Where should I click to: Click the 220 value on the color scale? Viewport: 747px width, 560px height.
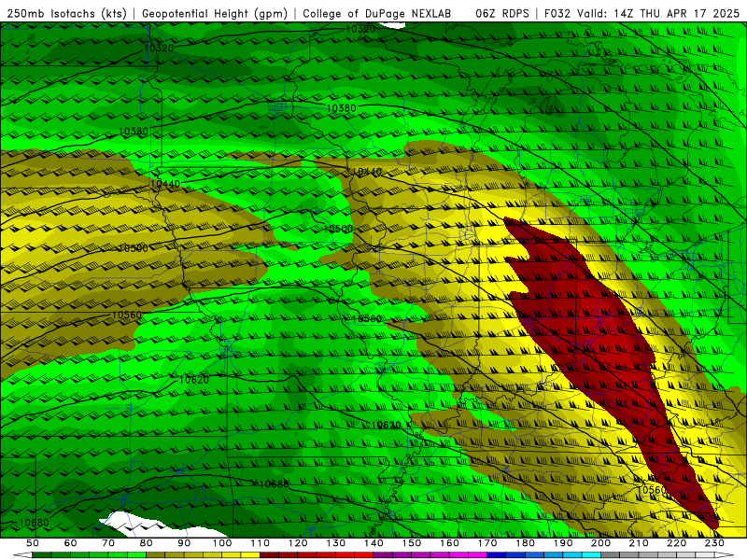[x=677, y=543]
